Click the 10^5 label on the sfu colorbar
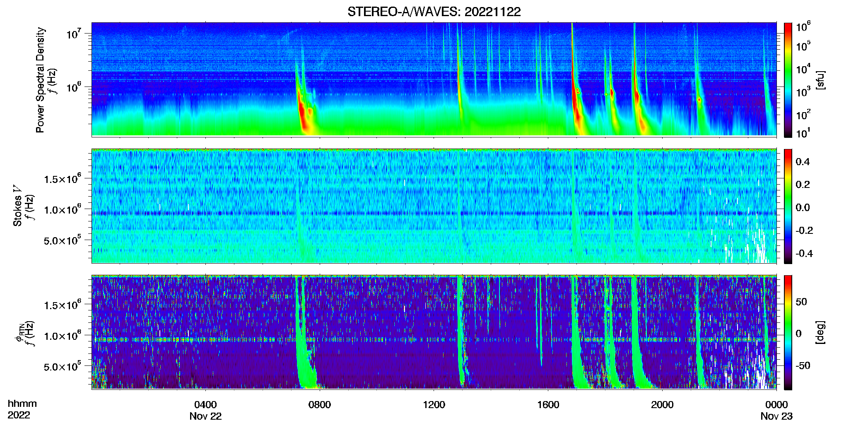Screen dimensions: 868x447 tap(803, 46)
